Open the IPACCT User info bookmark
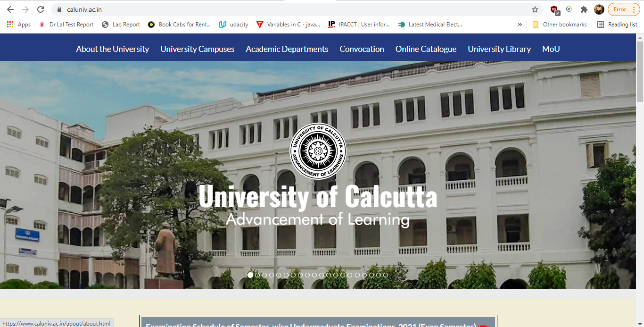 (359, 25)
